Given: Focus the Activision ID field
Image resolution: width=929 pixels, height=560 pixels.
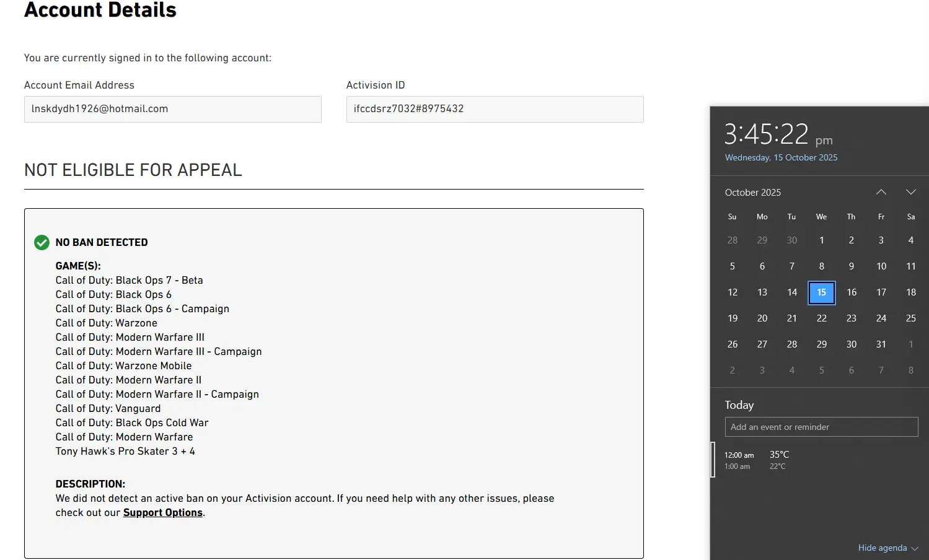Looking at the screenshot, I should 495,109.
